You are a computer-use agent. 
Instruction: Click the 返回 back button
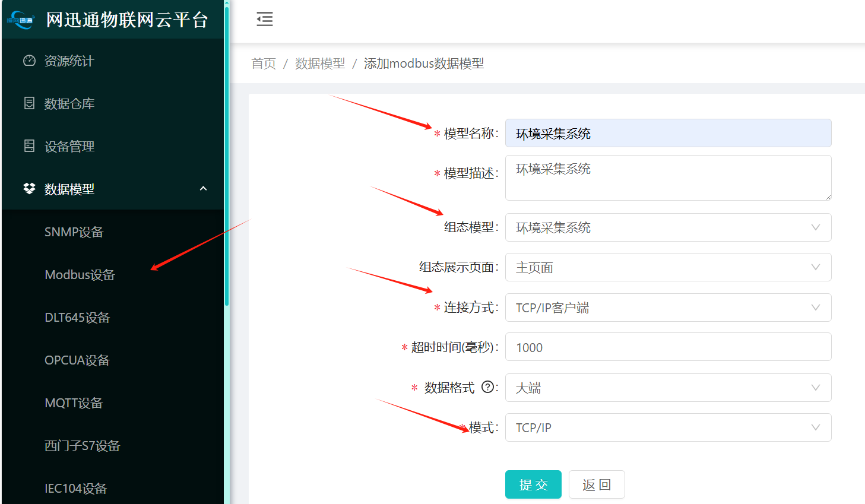coord(596,484)
